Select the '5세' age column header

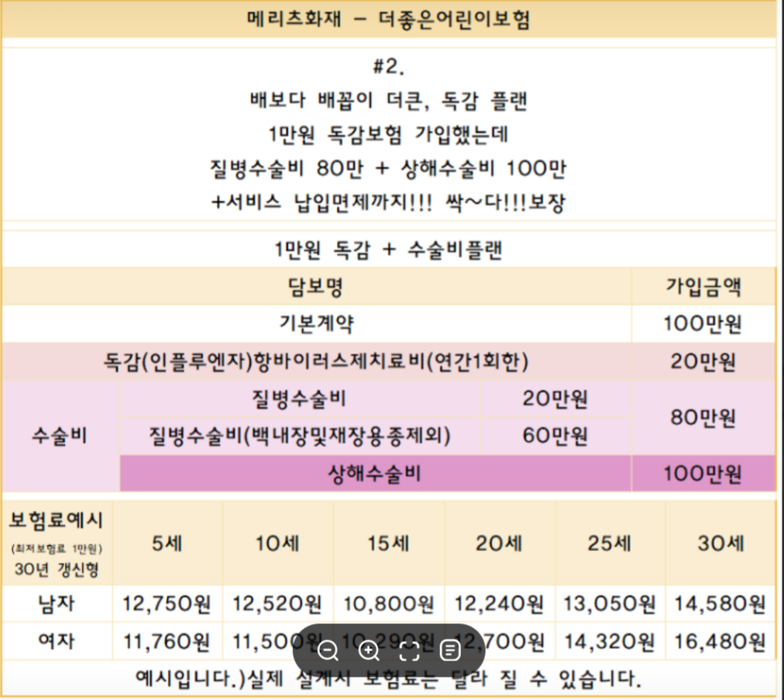click(x=167, y=543)
